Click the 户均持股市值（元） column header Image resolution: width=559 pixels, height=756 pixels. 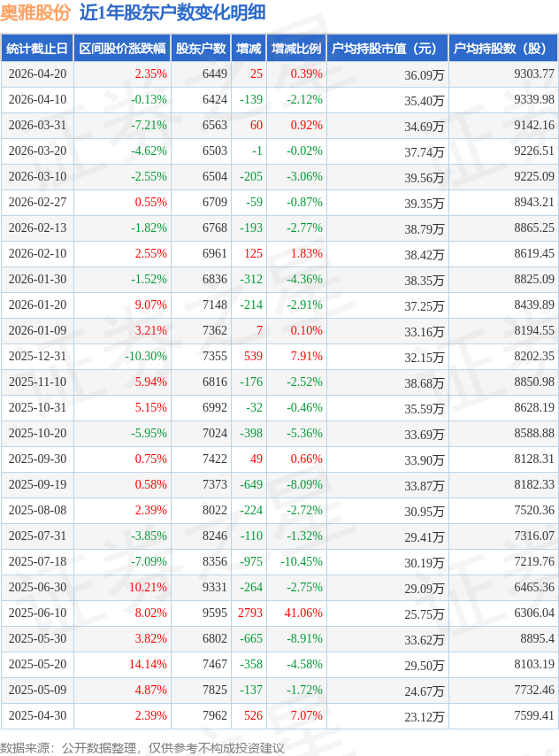pos(387,49)
